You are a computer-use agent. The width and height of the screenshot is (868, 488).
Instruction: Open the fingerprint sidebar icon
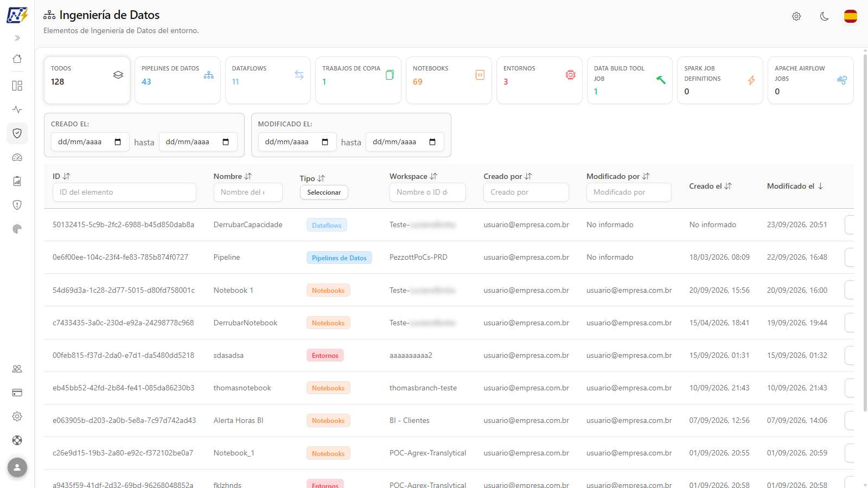pyautogui.click(x=17, y=229)
